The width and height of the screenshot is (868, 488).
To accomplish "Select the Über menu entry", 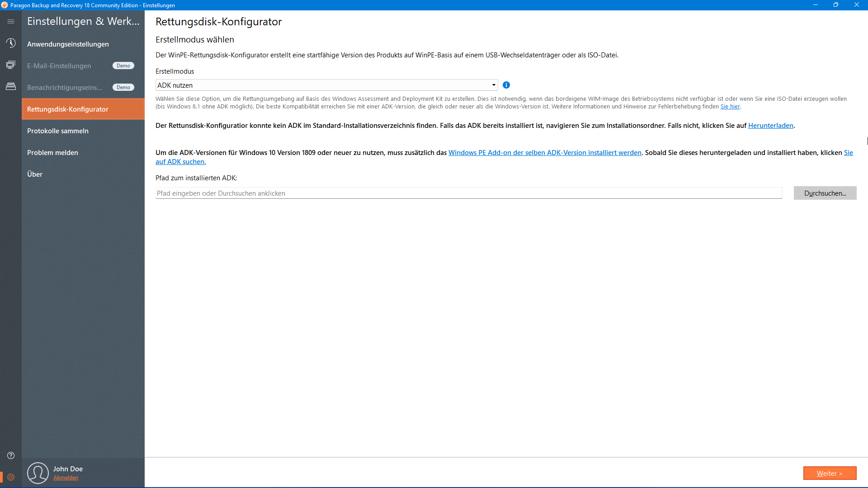I will point(35,174).
